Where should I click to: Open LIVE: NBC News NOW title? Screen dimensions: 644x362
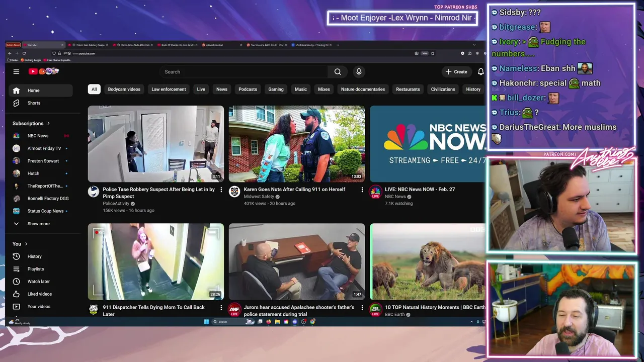[420, 190]
